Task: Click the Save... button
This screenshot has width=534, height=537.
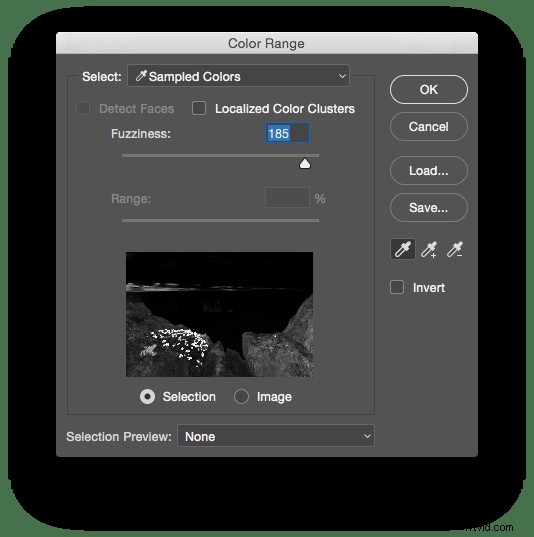Action: coord(429,208)
